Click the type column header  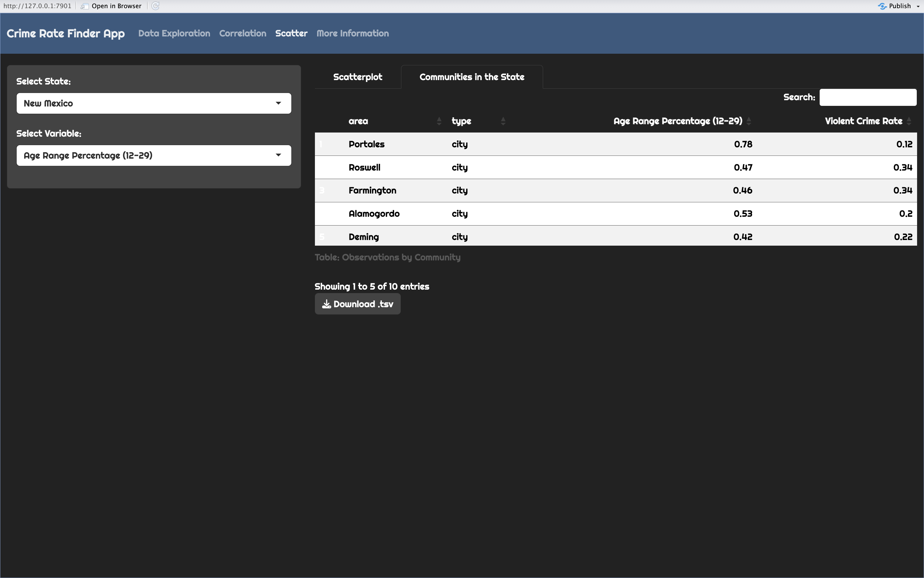[x=461, y=121]
